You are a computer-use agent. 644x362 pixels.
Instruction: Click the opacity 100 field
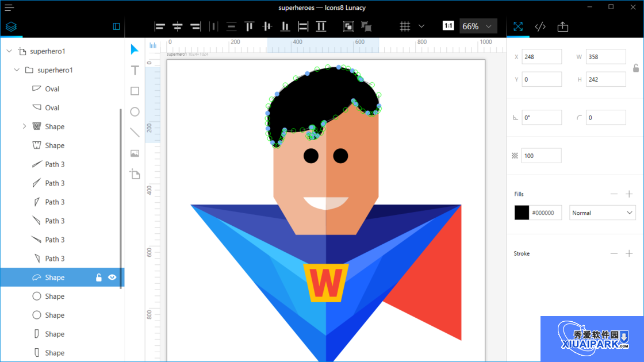[541, 156]
